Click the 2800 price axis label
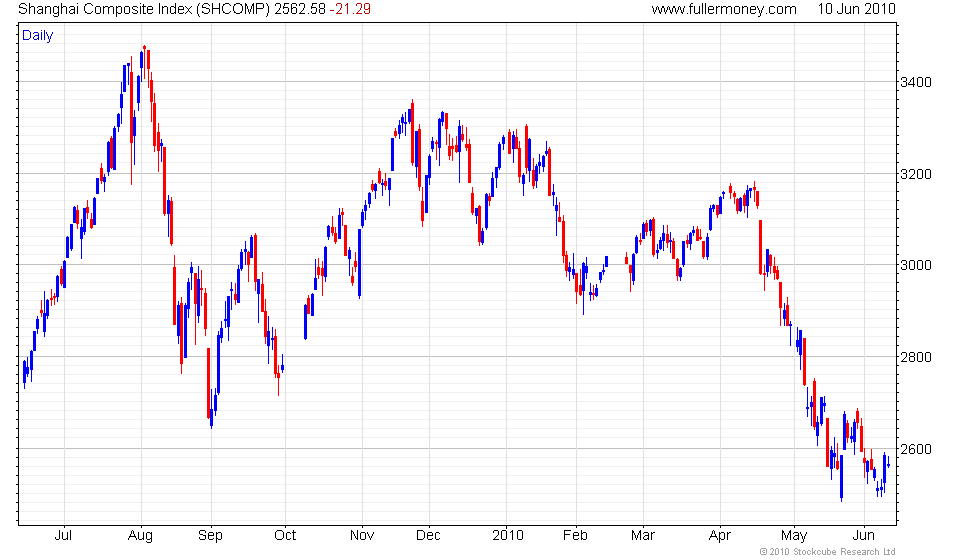Screen dimensions: 980x560 pyautogui.click(x=916, y=358)
